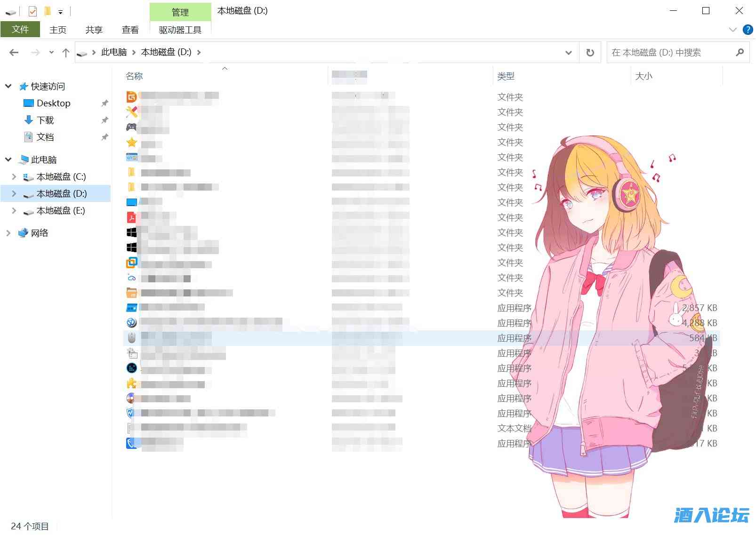Open the address bar dropdown arrow
This screenshot has width=756, height=535.
[569, 52]
